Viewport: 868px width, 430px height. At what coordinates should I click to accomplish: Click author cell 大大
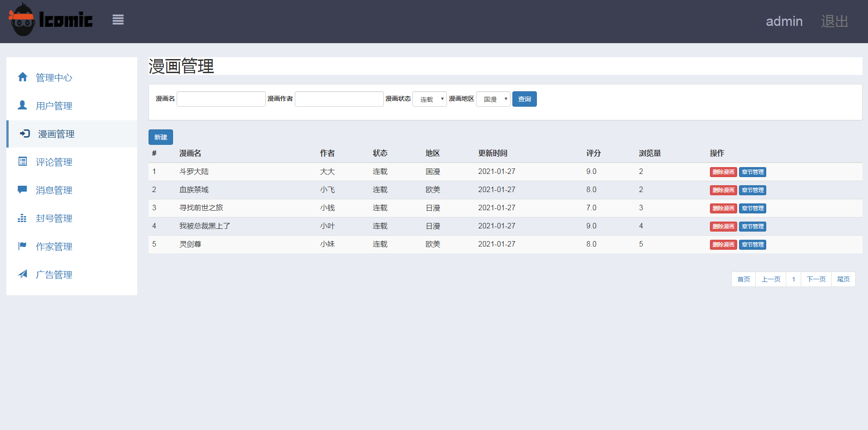pos(327,172)
